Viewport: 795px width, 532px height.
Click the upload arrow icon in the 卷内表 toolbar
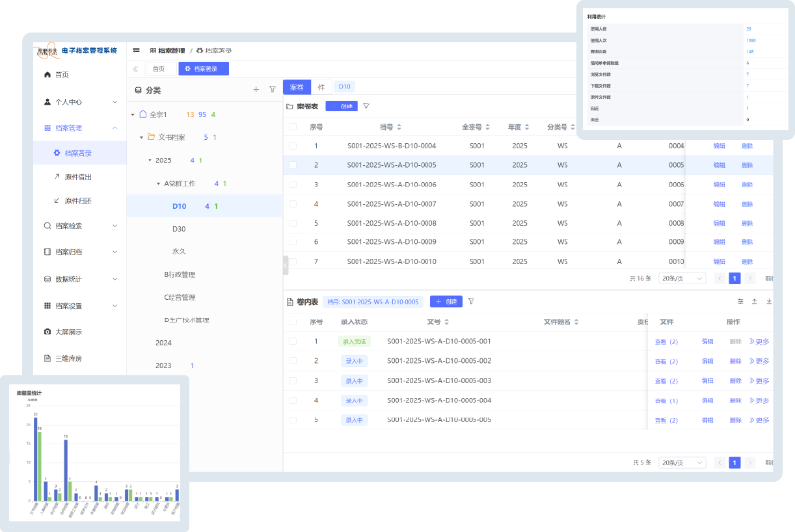pyautogui.click(x=755, y=302)
